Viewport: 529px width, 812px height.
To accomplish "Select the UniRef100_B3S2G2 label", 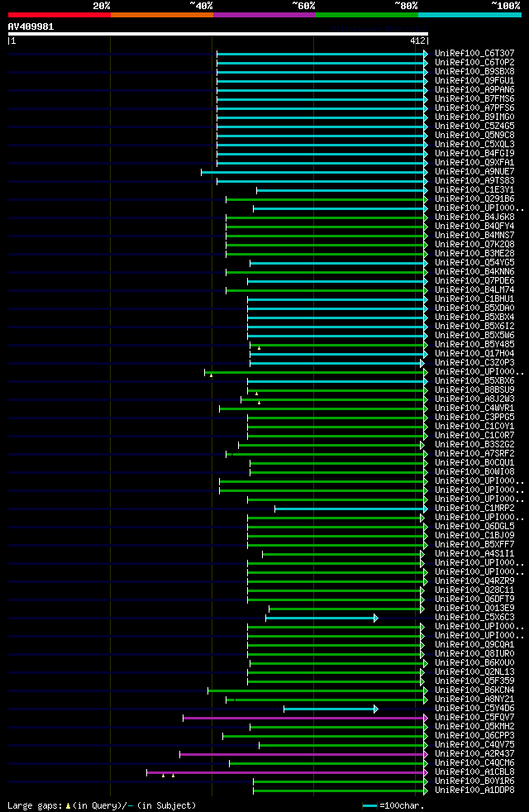I will click(x=474, y=446).
